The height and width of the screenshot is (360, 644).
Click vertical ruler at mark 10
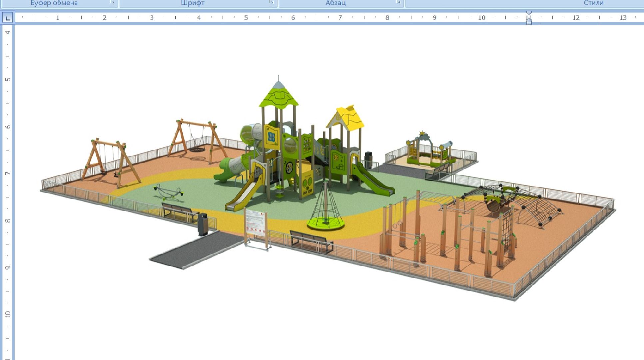8,314
